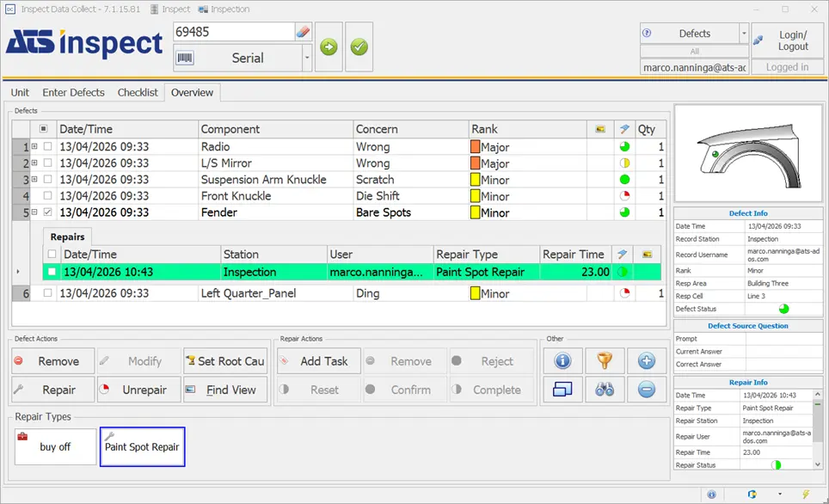The width and height of the screenshot is (829, 504).
Task: Select the buy off repair type
Action: (x=56, y=447)
